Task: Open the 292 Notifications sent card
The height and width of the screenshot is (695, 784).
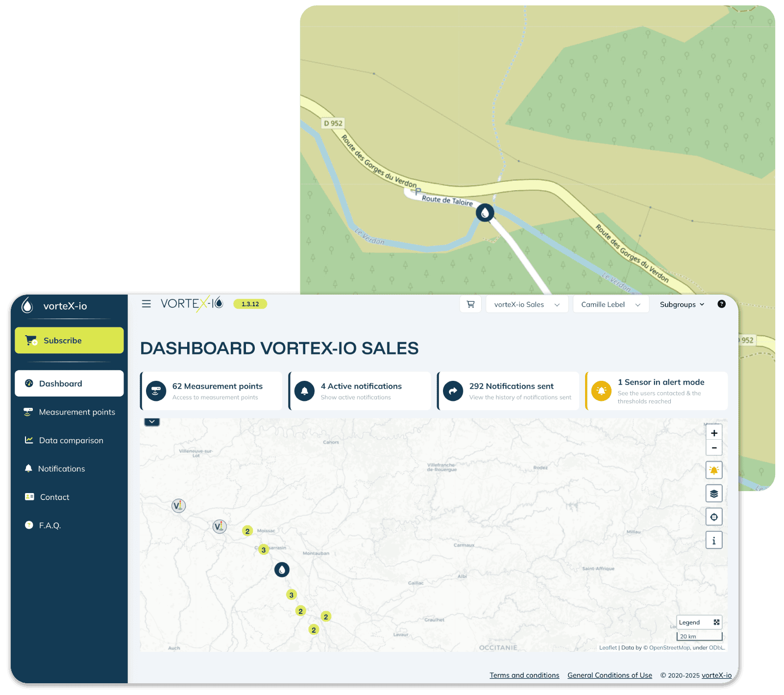Action: [x=508, y=391]
